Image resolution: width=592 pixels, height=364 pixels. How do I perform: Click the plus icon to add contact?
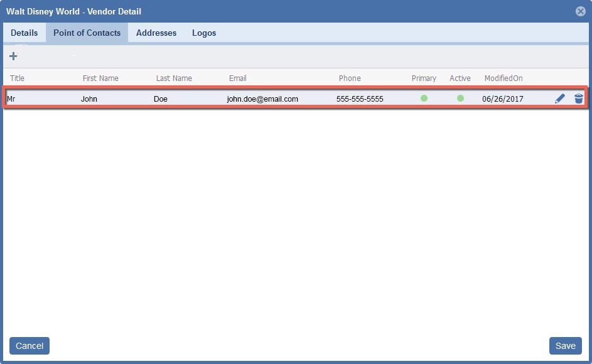[13, 56]
